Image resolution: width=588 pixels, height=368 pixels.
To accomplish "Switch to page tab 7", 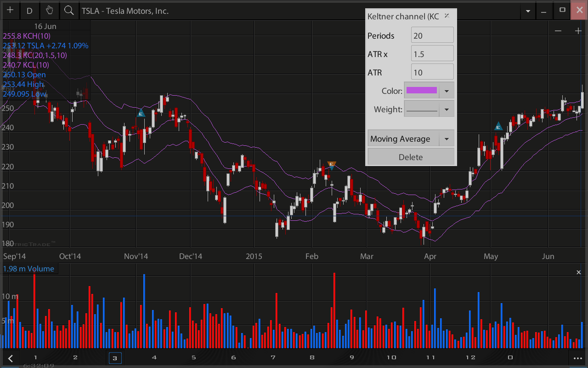I will click(273, 357).
